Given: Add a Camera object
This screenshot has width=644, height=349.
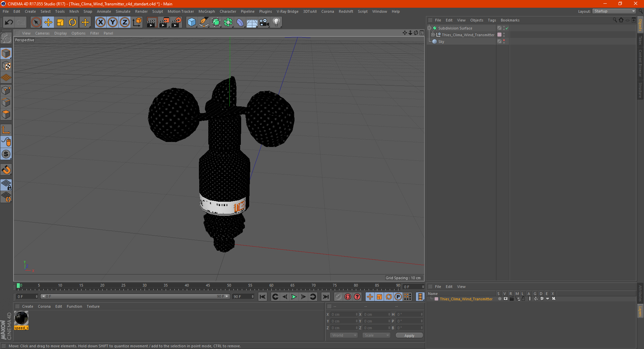Looking at the screenshot, I should tap(264, 22).
